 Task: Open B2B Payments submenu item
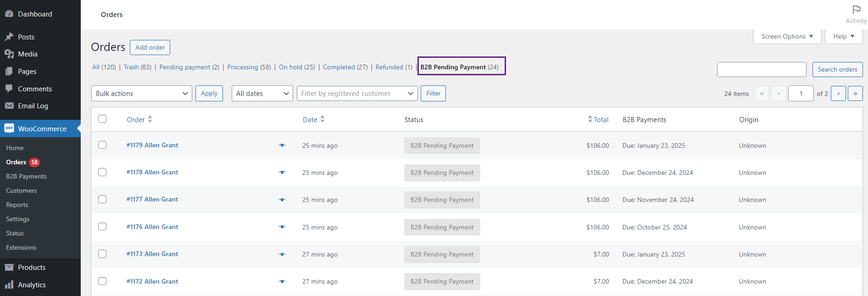[x=26, y=176]
